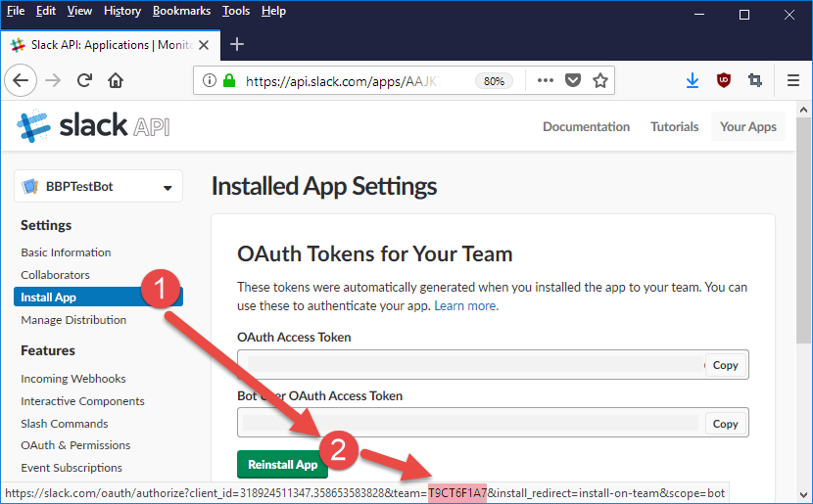Open the Tools menu
Screen dimensions: 813x504
tap(236, 11)
